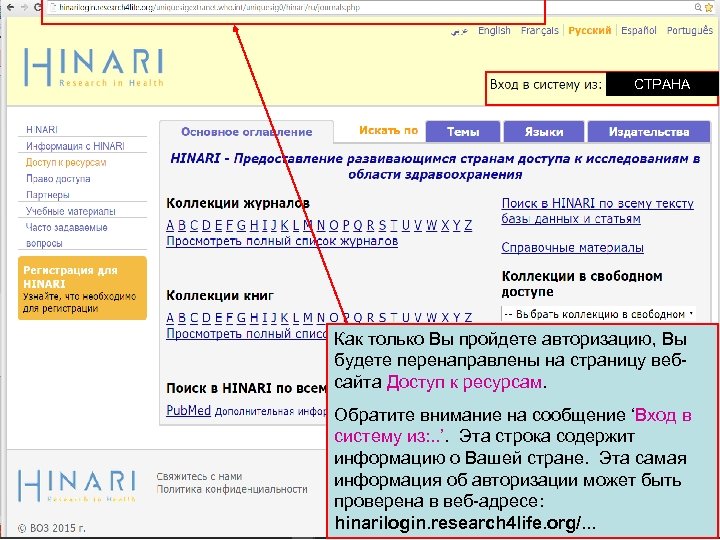Click Просмотреть полный список журналов link
720x540 pixels.
[282, 241]
